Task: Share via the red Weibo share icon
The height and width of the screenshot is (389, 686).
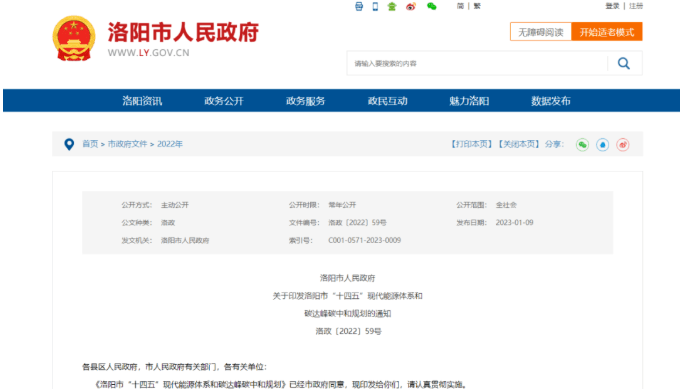Action: coord(623,144)
